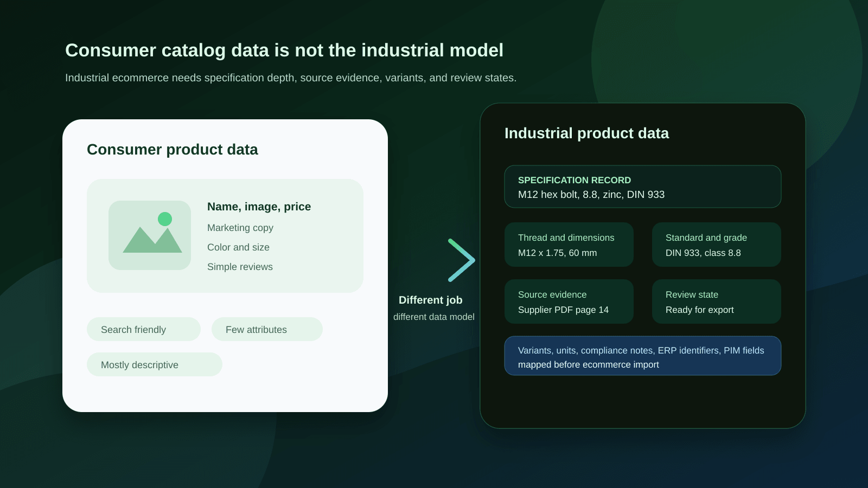Click the 'Search friendly' pill

pyautogui.click(x=144, y=329)
